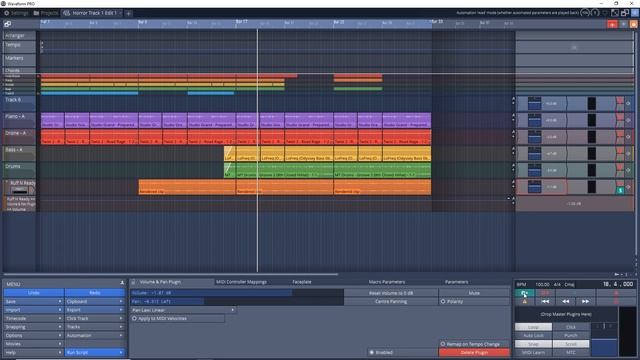Viewport: 640px width, 360px height.
Task: Adjust the Pan slider in plugin panel
Action: coord(237,301)
